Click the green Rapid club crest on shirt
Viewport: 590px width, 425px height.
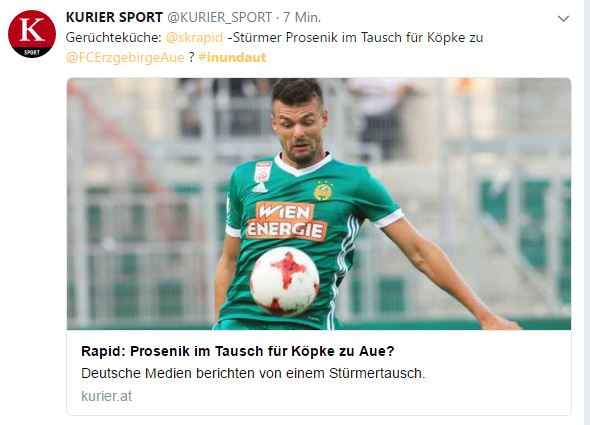[323, 190]
